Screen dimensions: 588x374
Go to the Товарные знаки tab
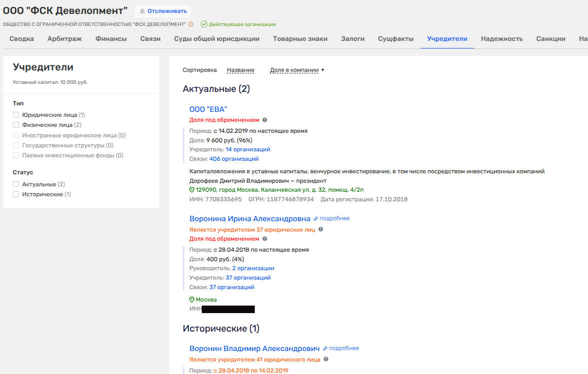(300, 39)
